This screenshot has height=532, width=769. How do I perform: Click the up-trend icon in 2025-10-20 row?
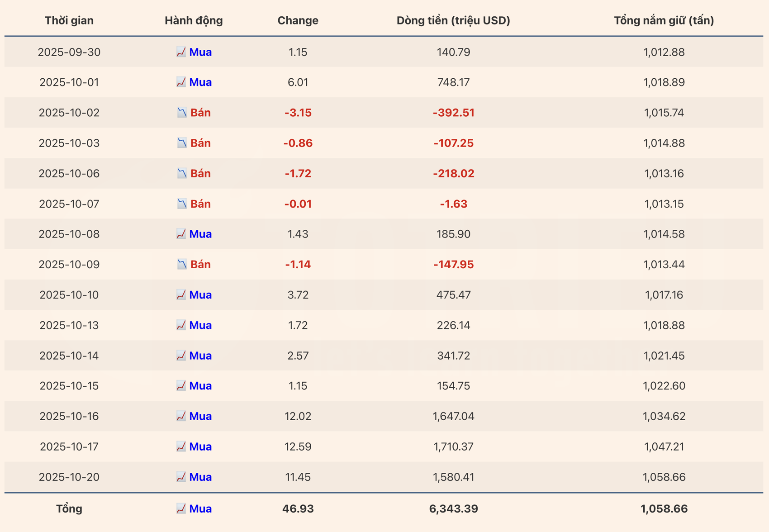[x=181, y=477]
